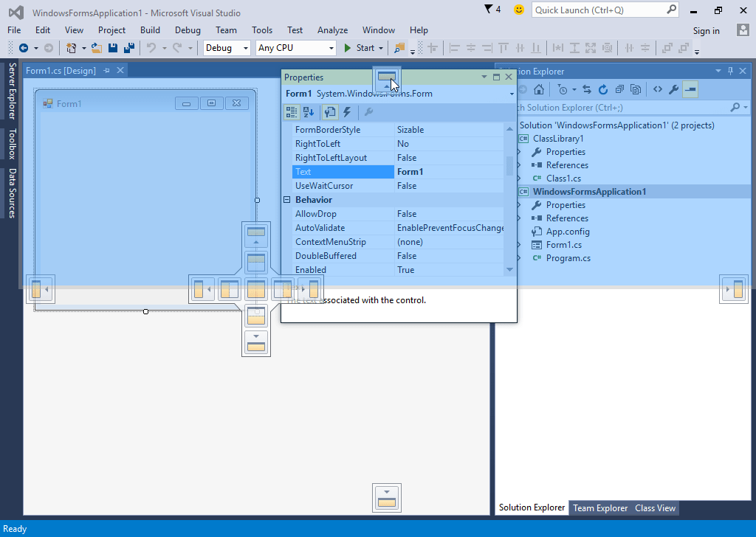Click Sync with Active Document icon
Image resolution: width=756 pixels, height=537 pixels.
coord(587,89)
